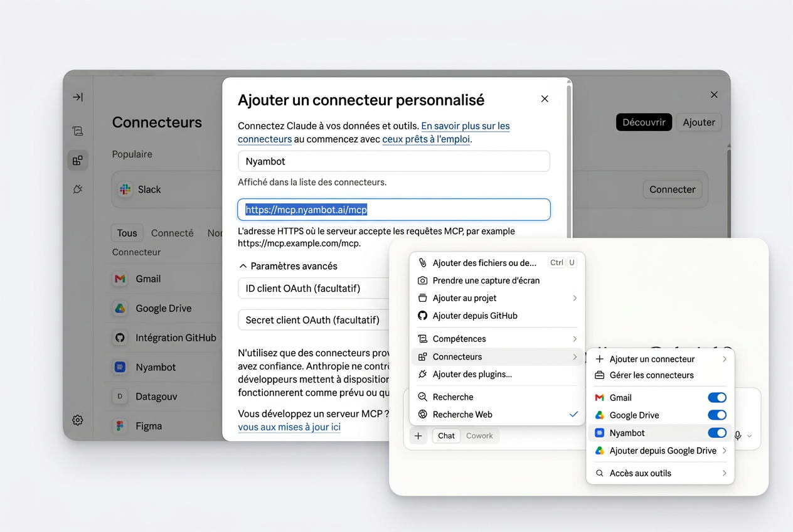
Task: Switch to Chat mode tab
Action: [x=446, y=436]
